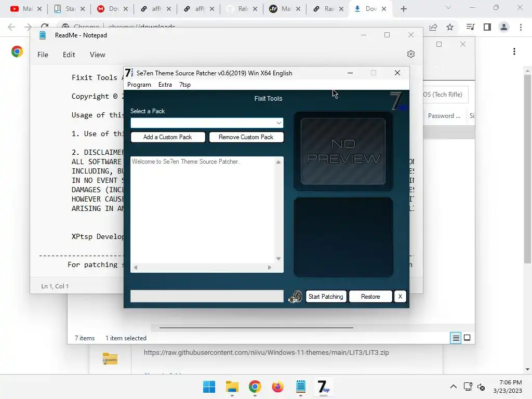
Task: Click the No Preview thumbnail
Action: [343, 151]
